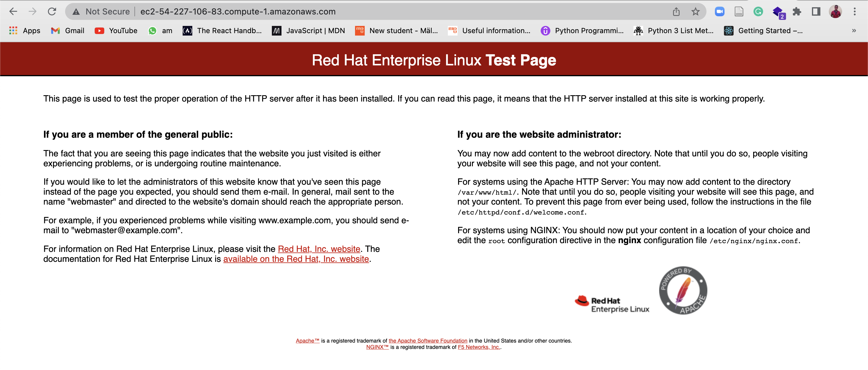Open the page share icon
This screenshot has height=370, width=868.
[x=677, y=11]
